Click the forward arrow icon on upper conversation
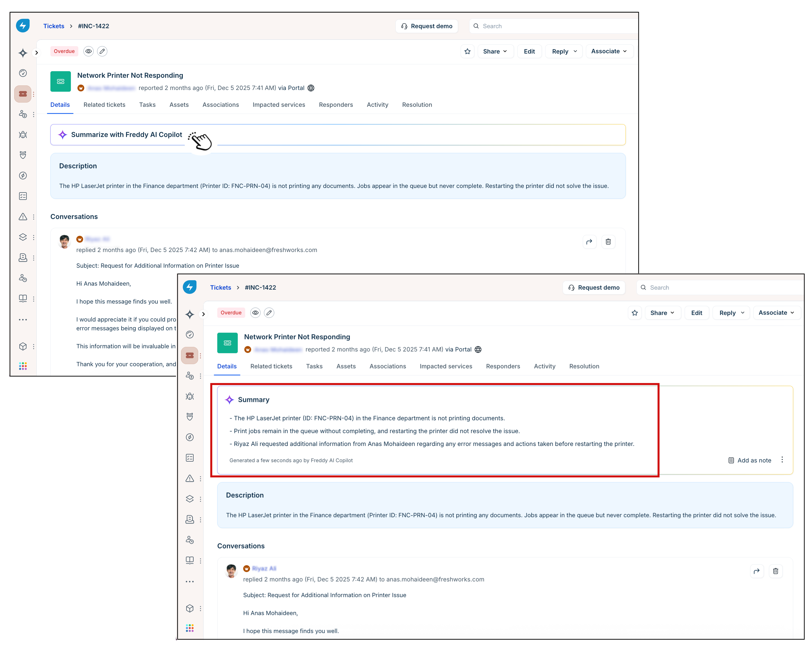 pyautogui.click(x=589, y=242)
